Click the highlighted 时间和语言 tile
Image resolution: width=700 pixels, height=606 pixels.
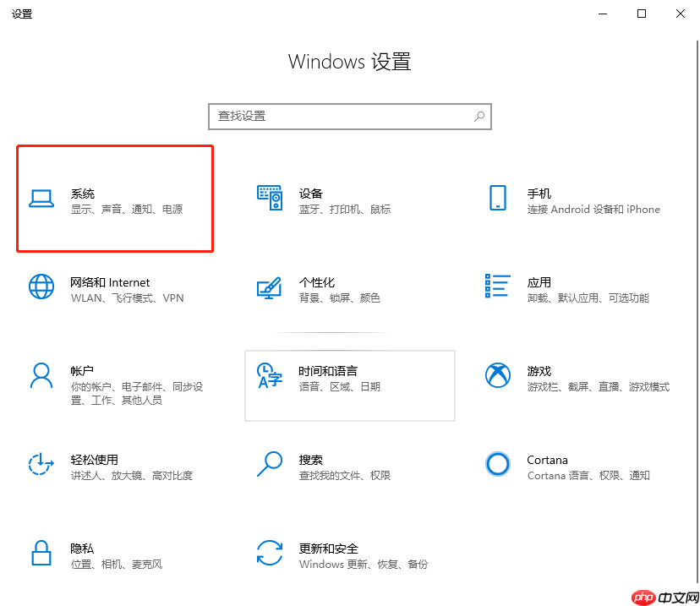point(350,385)
